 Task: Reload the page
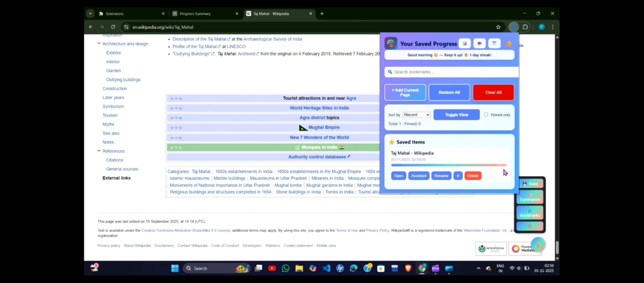pos(113,27)
